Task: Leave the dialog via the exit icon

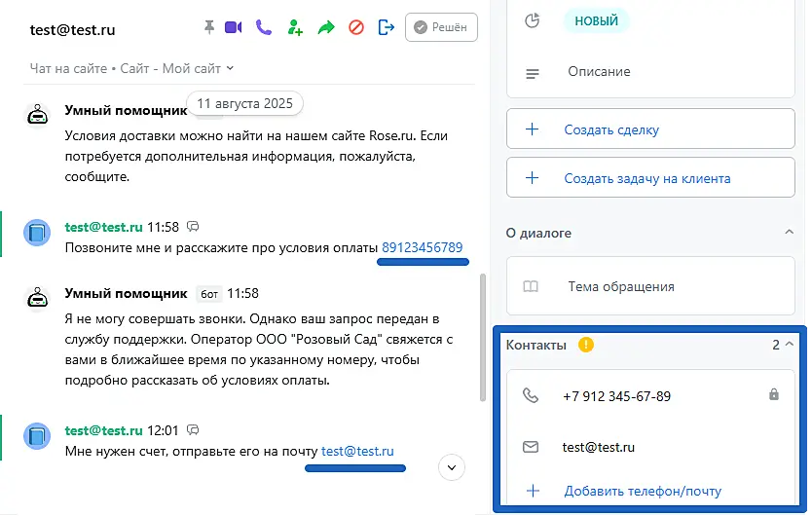Action: 386,27
